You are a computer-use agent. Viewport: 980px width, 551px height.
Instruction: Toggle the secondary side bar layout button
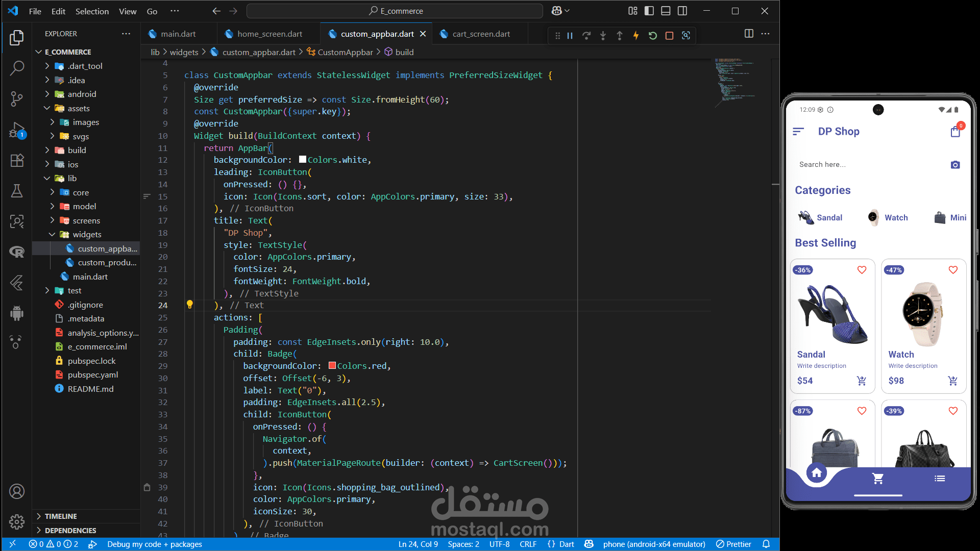coord(682,11)
